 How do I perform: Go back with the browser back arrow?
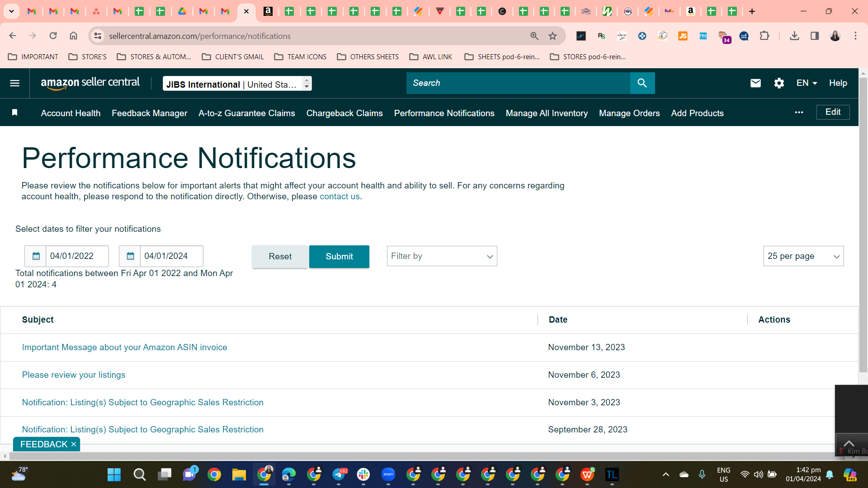(x=13, y=36)
